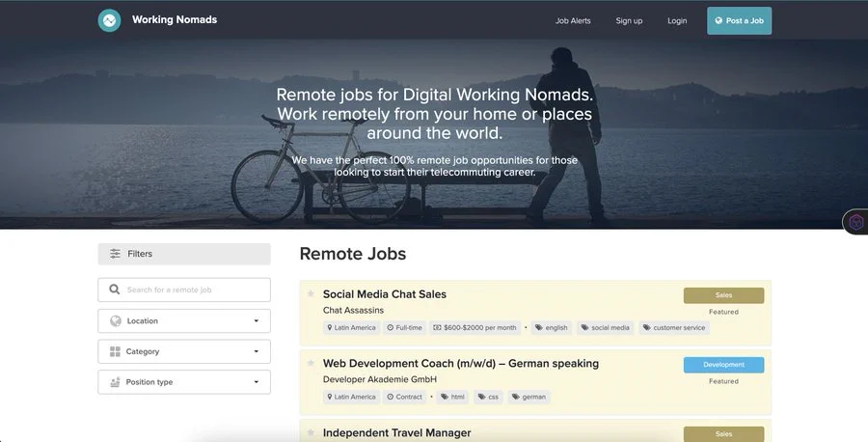Open Job Alerts in the navigation

coord(573,20)
